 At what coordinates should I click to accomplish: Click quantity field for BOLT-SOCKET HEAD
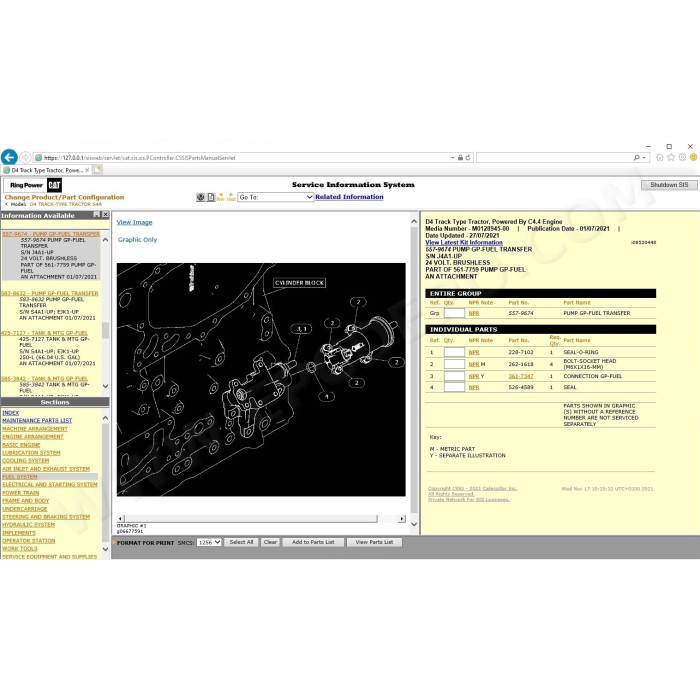[454, 364]
